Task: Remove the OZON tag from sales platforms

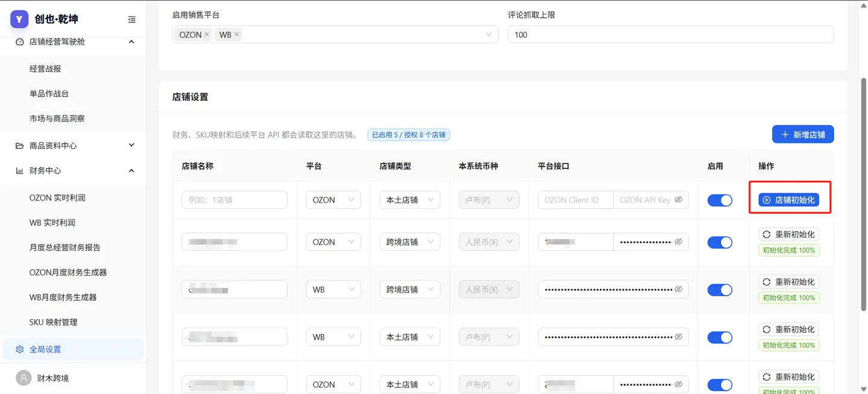Action: pos(207,34)
